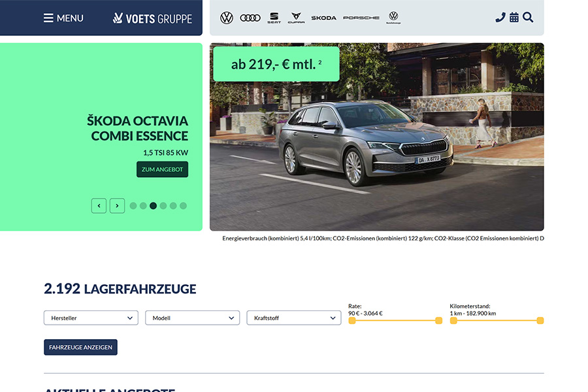Click the ZUM ANGEBOT button
The height and width of the screenshot is (392, 588).
tap(162, 169)
